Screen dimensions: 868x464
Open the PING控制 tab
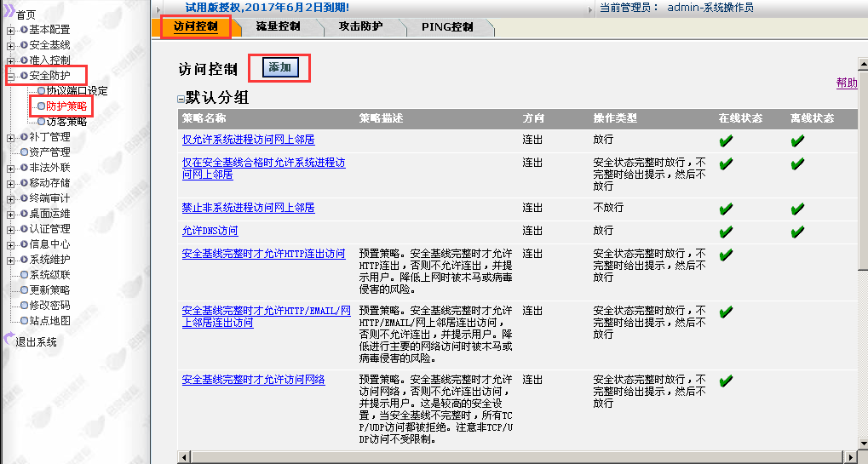447,27
